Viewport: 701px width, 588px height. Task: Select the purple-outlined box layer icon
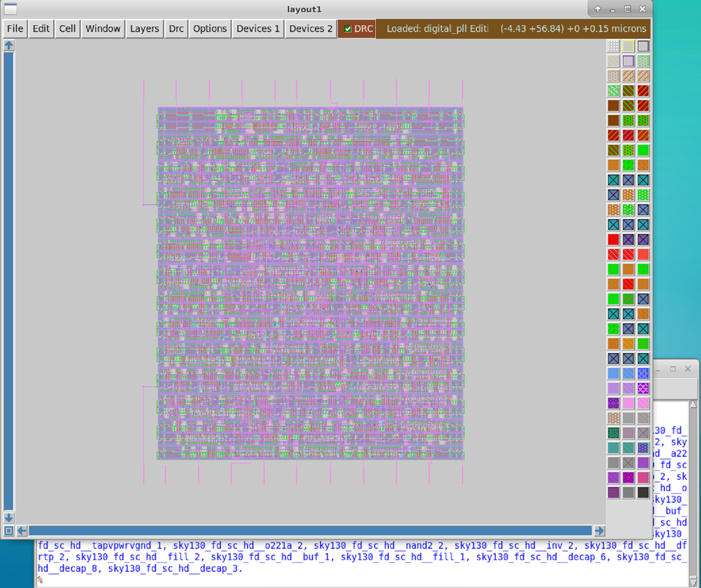pyautogui.click(x=628, y=61)
